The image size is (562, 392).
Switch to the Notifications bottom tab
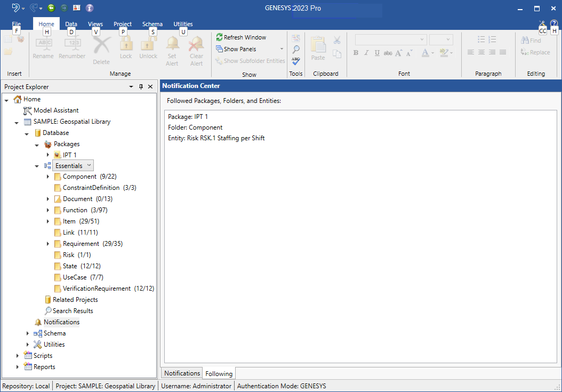pyautogui.click(x=182, y=373)
